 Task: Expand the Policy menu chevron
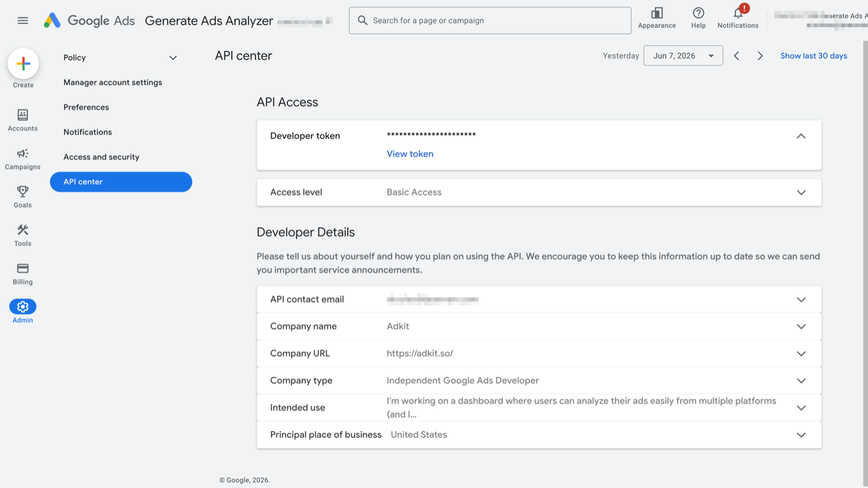click(173, 58)
